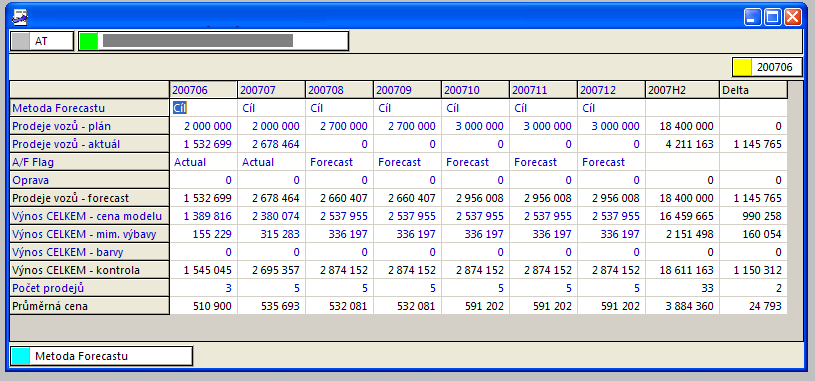815x381 pixels.
Task: Select Výnos CELKEM - barvy row header
Action: [x=90, y=252]
